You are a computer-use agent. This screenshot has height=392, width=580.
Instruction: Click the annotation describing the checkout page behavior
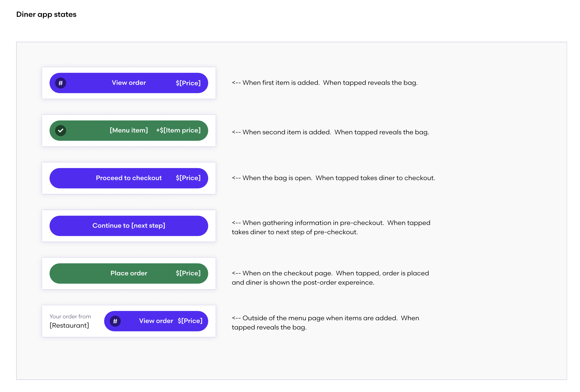coord(329,278)
